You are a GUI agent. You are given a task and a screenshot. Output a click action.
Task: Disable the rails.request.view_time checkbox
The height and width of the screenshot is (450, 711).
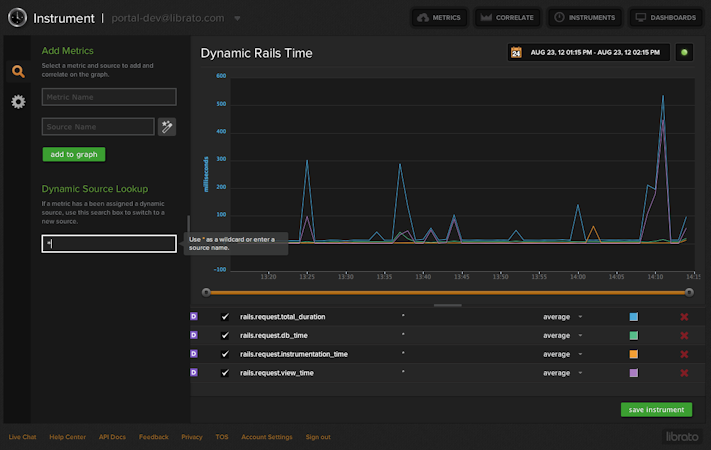[225, 373]
